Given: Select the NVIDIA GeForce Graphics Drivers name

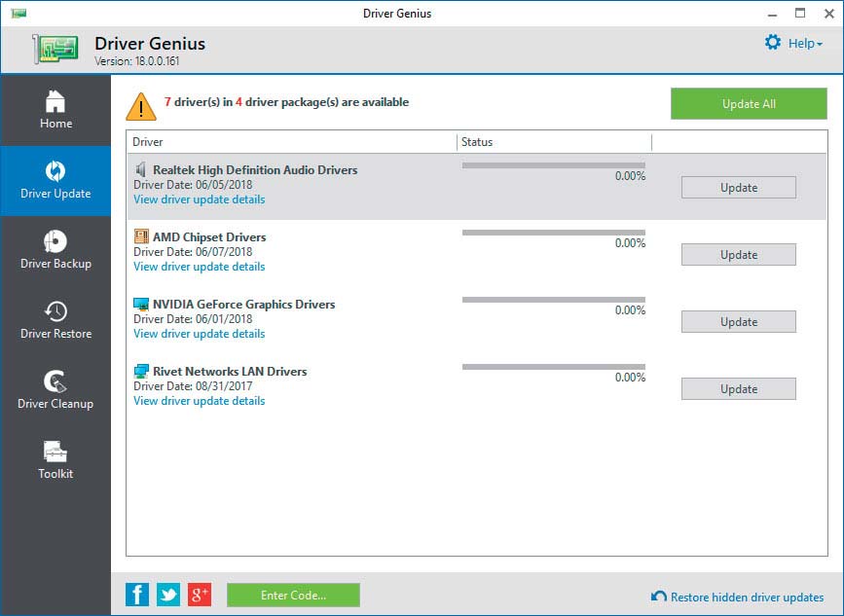Looking at the screenshot, I should pos(243,305).
